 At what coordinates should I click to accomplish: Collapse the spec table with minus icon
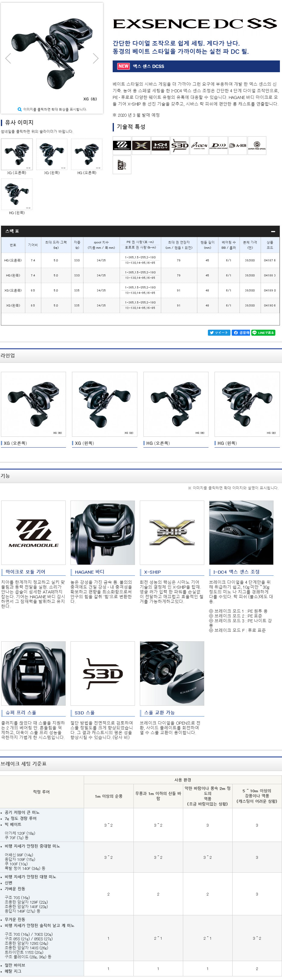[x=273, y=231]
